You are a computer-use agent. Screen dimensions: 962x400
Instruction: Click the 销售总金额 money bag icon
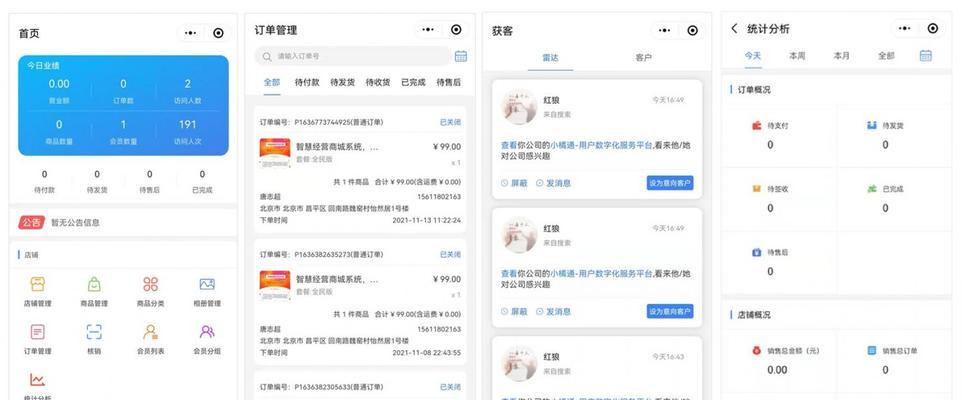pos(756,351)
